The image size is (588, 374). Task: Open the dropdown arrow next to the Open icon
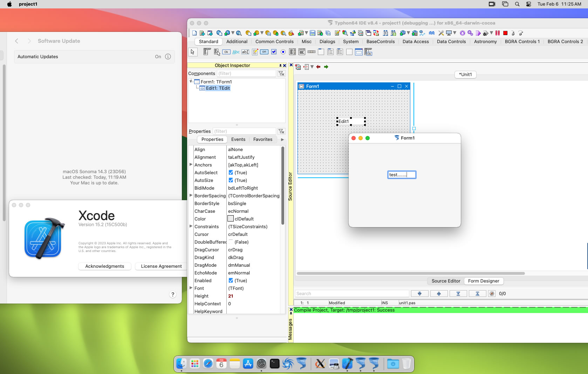tap(306, 33)
